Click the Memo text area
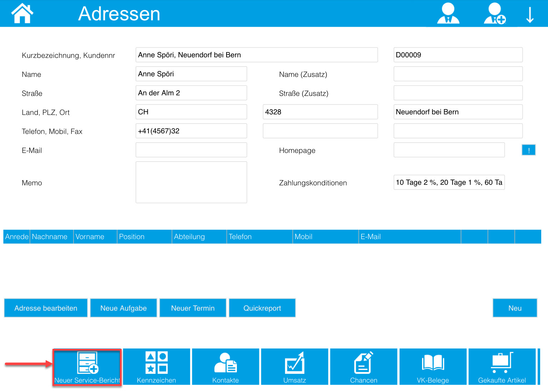Image resolution: width=548 pixels, height=392 pixels. [191, 182]
